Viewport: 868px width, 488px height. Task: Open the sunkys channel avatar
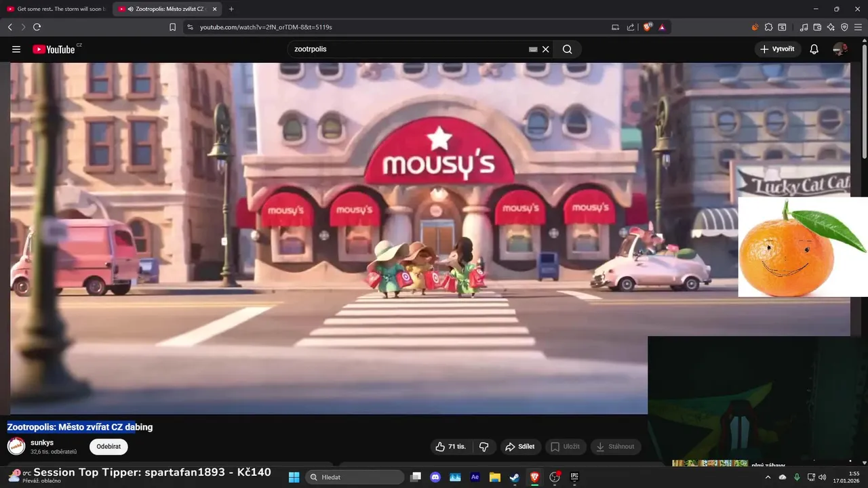click(16, 446)
